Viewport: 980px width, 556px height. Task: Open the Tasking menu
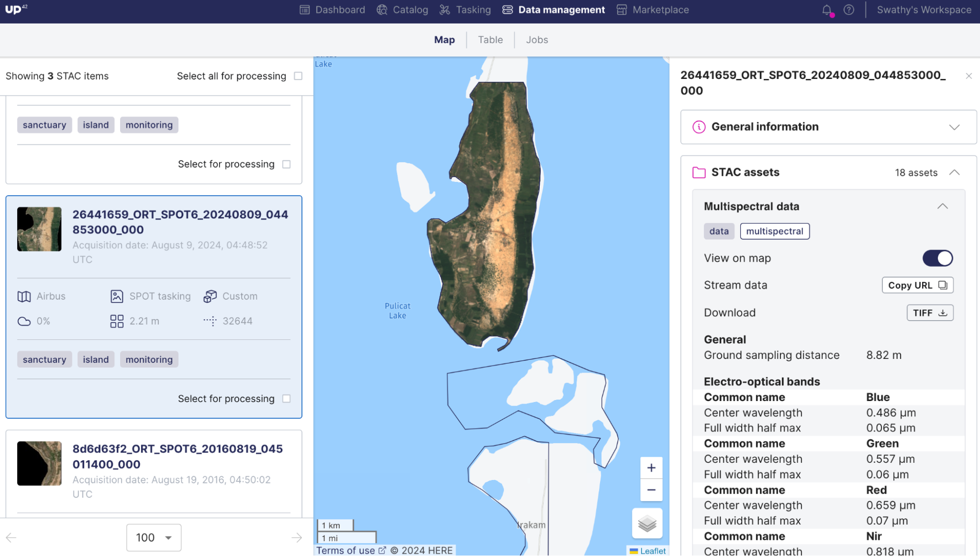pyautogui.click(x=465, y=10)
